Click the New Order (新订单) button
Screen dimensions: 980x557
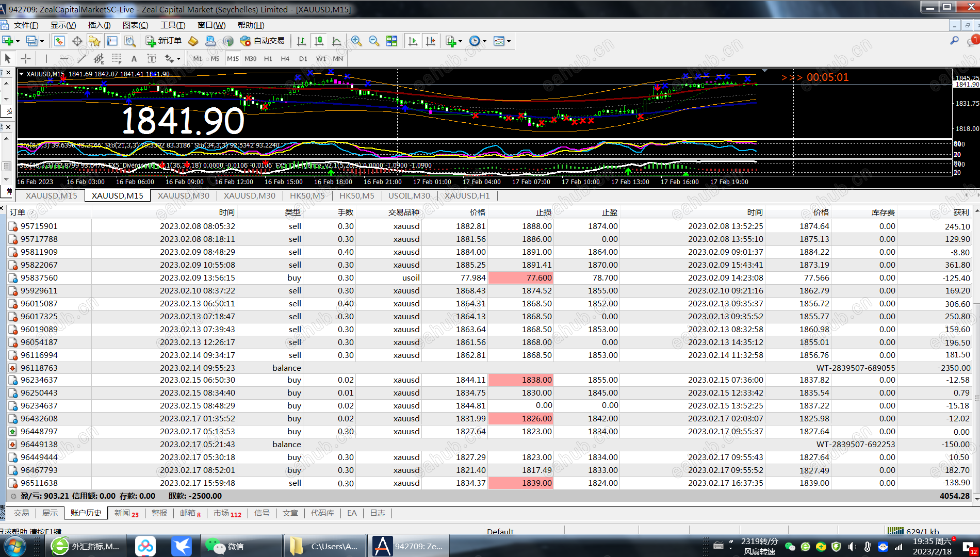pyautogui.click(x=164, y=41)
